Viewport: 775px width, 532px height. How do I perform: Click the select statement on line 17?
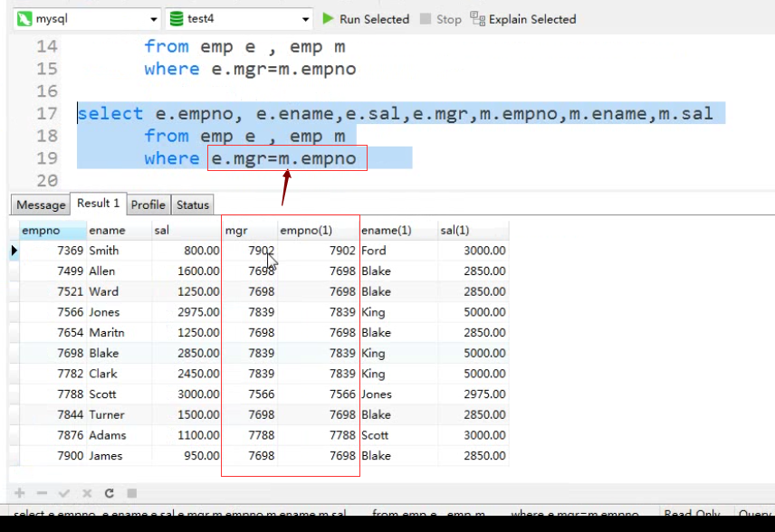pos(396,114)
